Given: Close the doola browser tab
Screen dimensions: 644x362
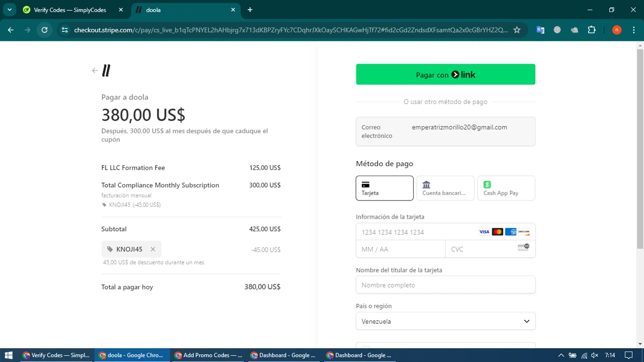Looking at the screenshot, I should point(233,10).
